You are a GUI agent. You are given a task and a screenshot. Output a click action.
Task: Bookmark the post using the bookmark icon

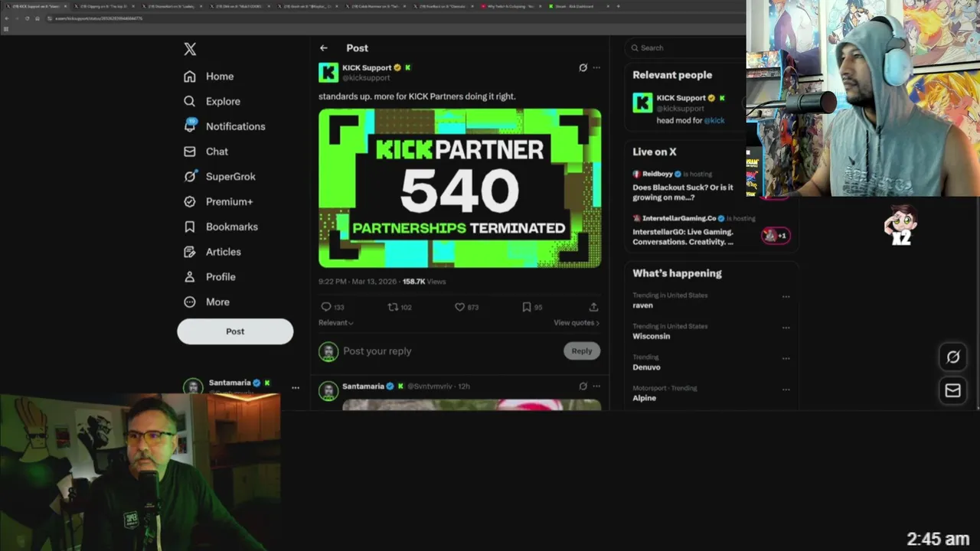pyautogui.click(x=527, y=307)
